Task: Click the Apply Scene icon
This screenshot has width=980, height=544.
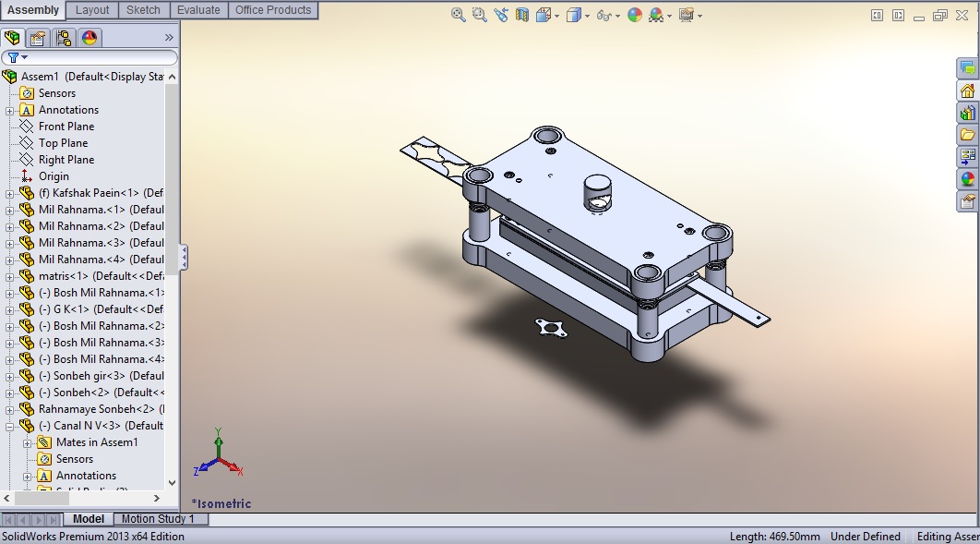Action: tap(655, 15)
